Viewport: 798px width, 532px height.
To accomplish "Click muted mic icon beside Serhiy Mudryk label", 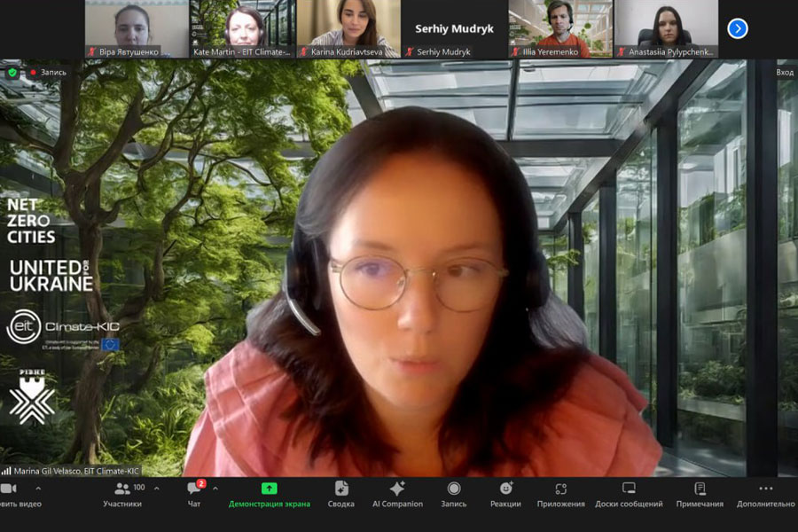I will [x=410, y=51].
